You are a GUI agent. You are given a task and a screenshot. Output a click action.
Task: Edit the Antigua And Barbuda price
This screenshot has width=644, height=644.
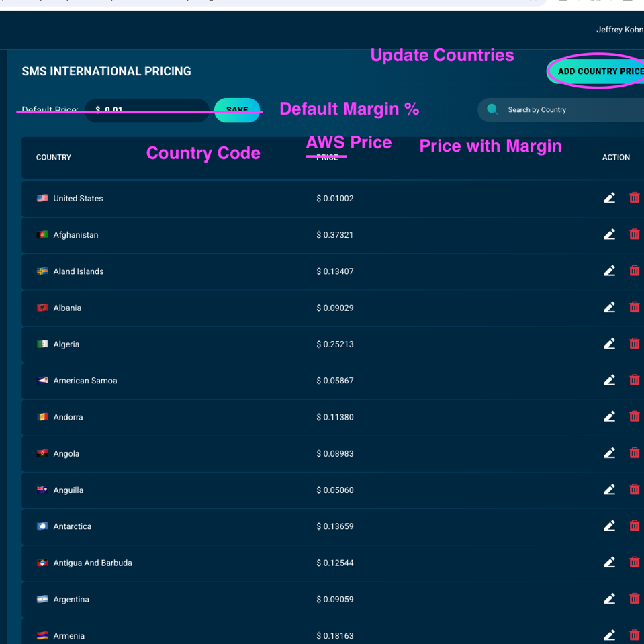[609, 562]
